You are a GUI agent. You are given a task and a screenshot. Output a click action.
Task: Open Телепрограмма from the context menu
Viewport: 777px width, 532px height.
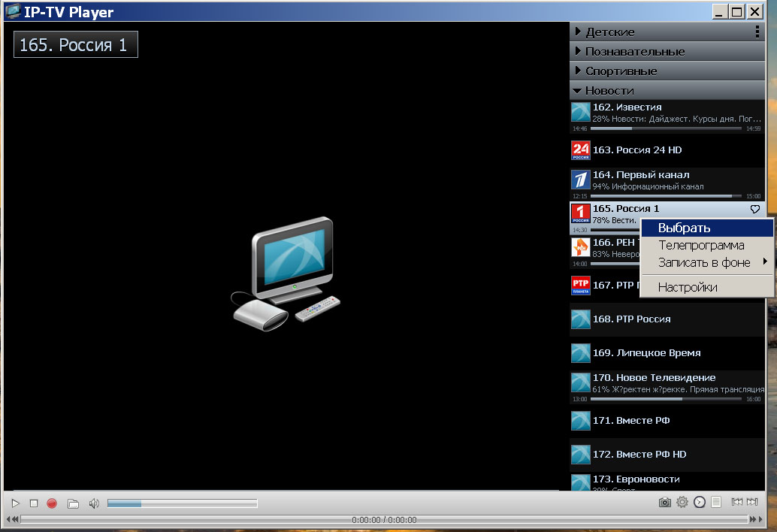(706, 245)
